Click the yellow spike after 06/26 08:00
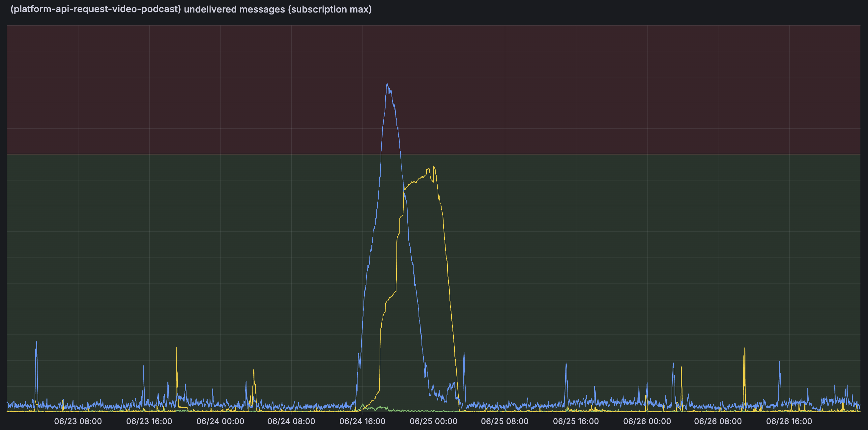 [744, 348]
